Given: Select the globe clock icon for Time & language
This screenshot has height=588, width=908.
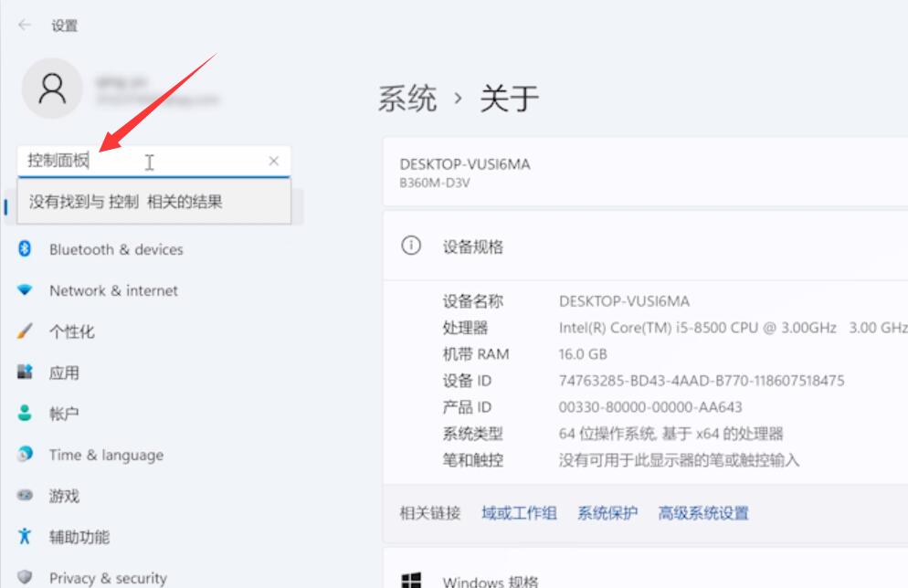Looking at the screenshot, I should point(25,454).
